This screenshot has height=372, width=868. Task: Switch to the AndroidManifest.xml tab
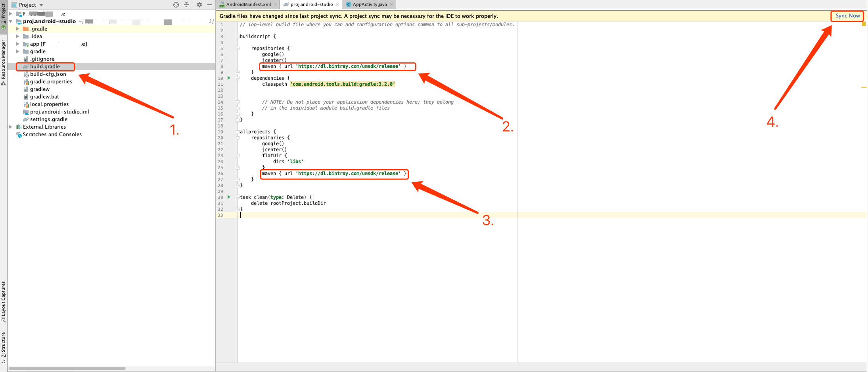click(x=248, y=4)
